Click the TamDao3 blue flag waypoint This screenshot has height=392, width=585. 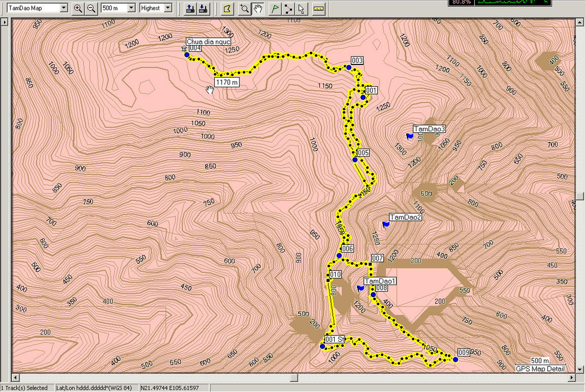pyautogui.click(x=410, y=136)
